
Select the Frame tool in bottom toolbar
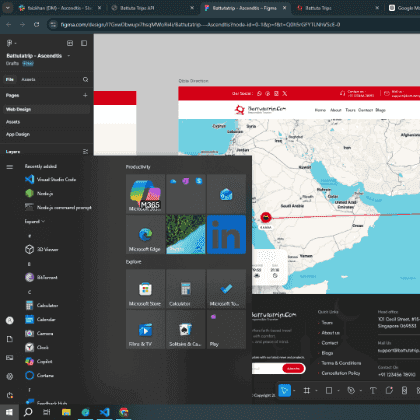pyautogui.click(x=307, y=390)
